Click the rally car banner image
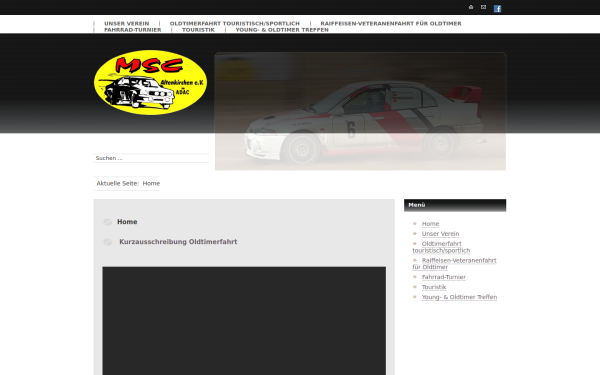The height and width of the screenshot is (375, 600). coord(360,111)
